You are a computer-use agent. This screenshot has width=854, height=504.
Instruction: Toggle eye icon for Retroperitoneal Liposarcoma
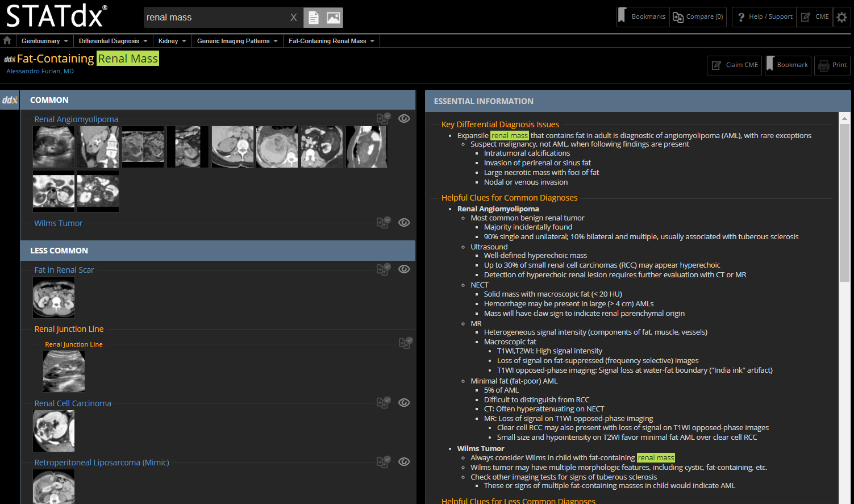(x=404, y=461)
